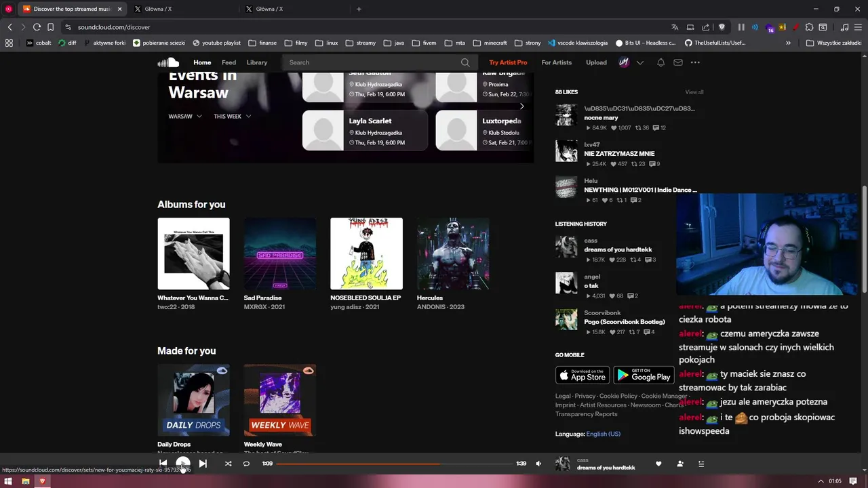Image resolution: width=868 pixels, height=488 pixels.
Task: Open the Feed tab
Action: 229,62
